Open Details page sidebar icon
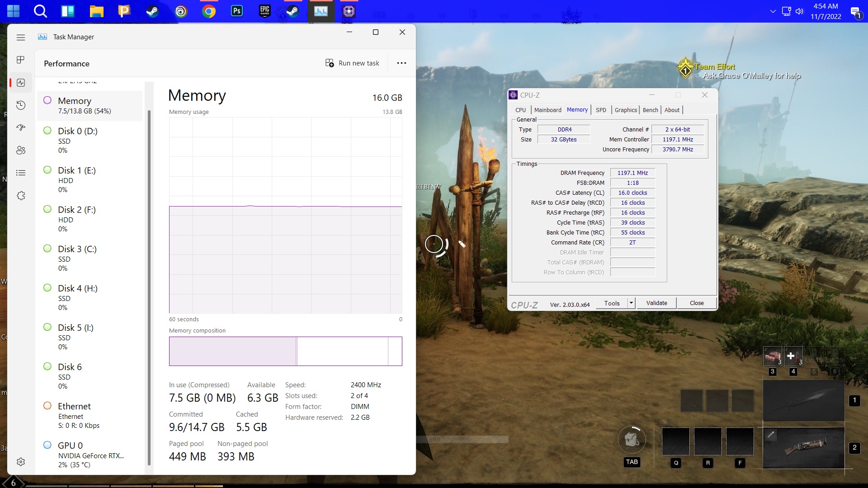The width and height of the screenshot is (868, 488). [20, 173]
